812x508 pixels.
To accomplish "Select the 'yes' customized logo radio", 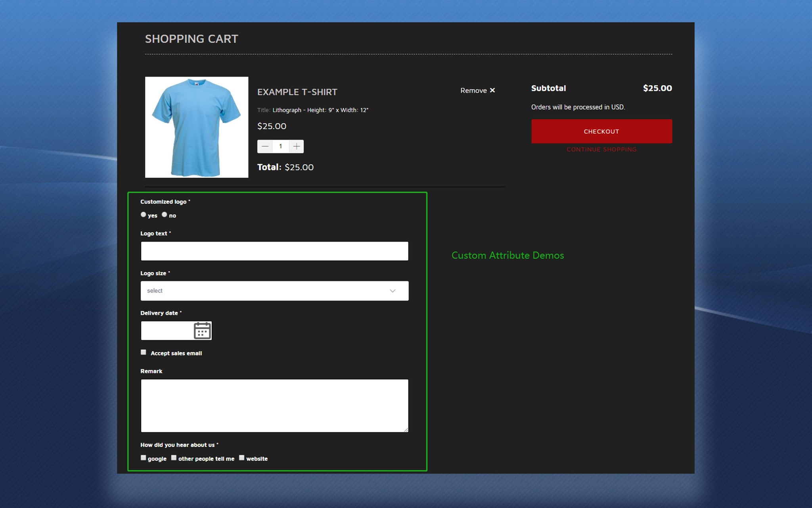I will pos(144,215).
